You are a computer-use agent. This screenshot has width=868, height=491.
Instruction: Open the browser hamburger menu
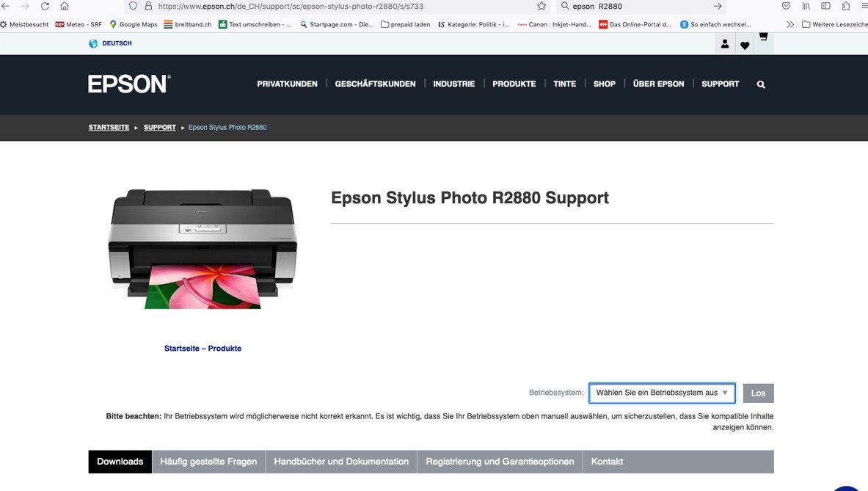coord(864,6)
